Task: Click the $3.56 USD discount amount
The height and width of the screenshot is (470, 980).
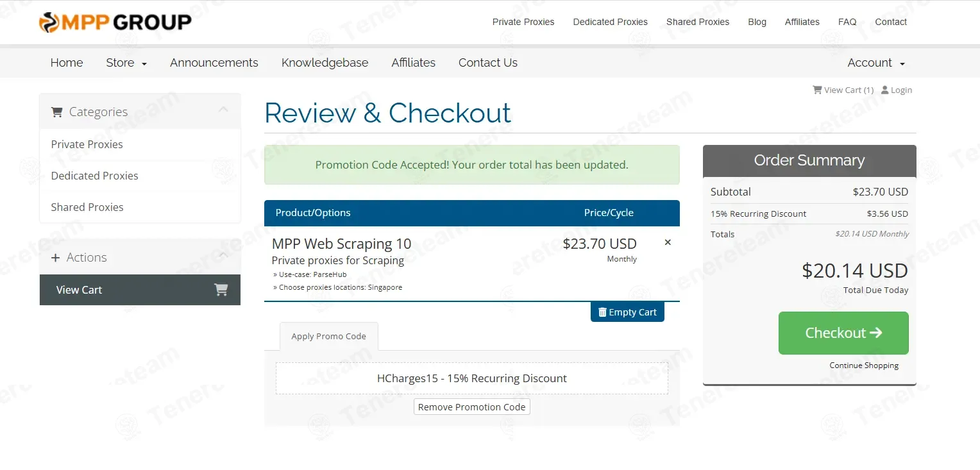Action: [888, 214]
